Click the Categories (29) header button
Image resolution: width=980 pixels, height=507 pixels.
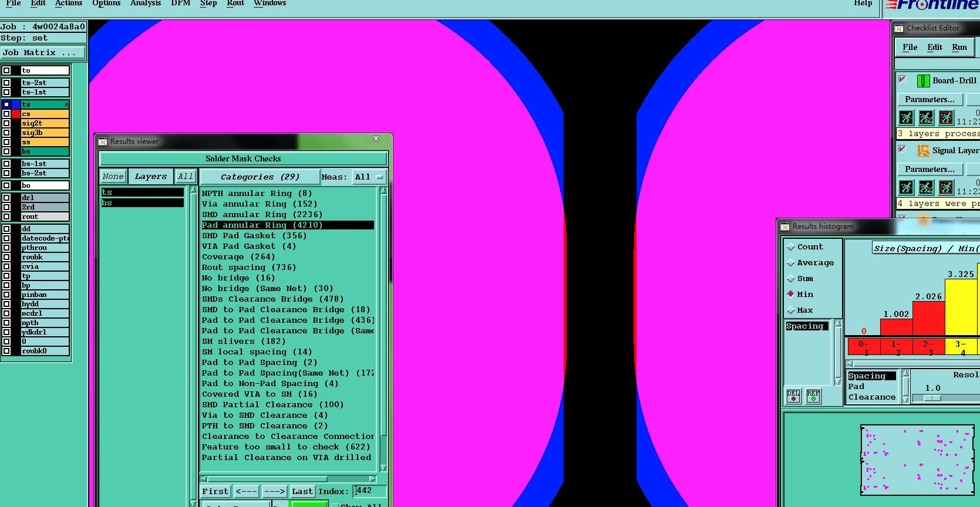(x=260, y=177)
